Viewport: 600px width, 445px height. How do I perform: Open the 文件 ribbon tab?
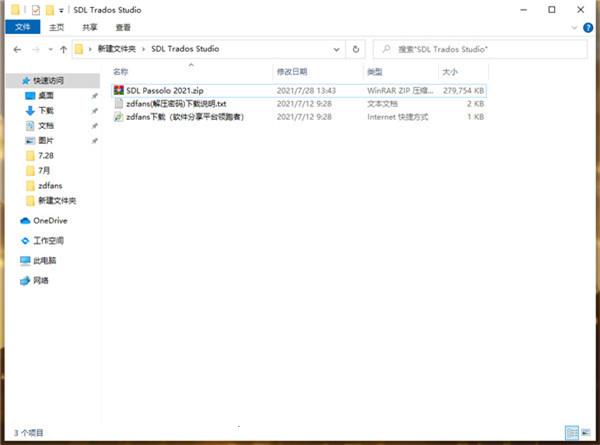[23, 27]
